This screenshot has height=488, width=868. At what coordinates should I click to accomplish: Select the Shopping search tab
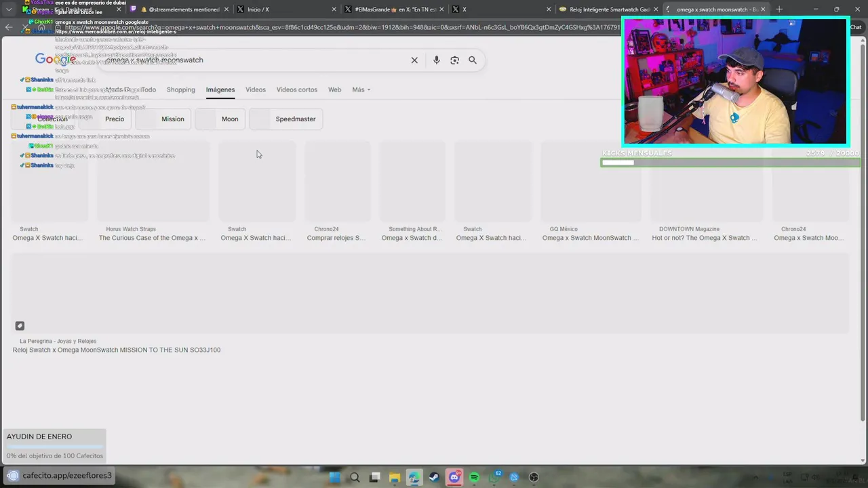pyautogui.click(x=180, y=89)
